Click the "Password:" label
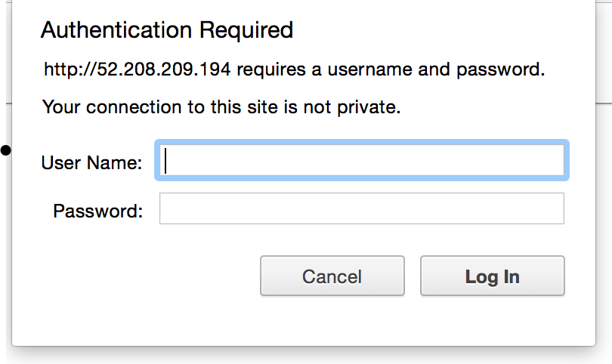This screenshot has height=364, width=612. click(x=97, y=211)
